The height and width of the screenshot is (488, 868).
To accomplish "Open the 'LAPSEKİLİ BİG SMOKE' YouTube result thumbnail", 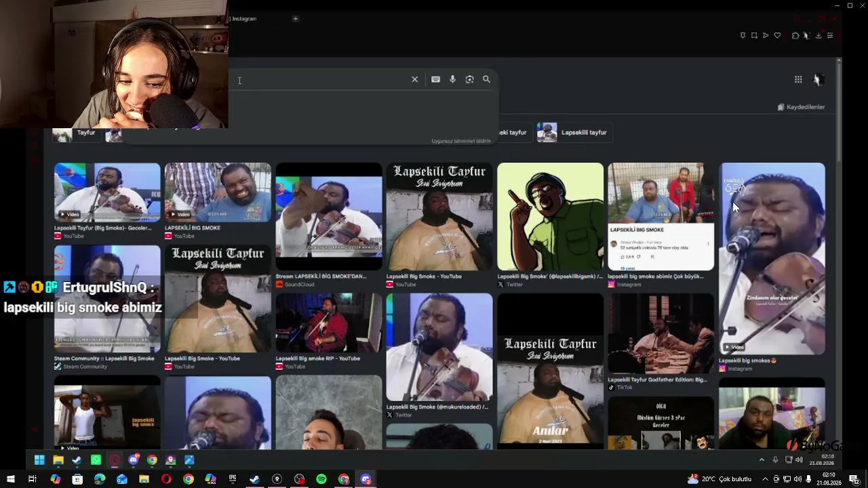I will pos(218,192).
